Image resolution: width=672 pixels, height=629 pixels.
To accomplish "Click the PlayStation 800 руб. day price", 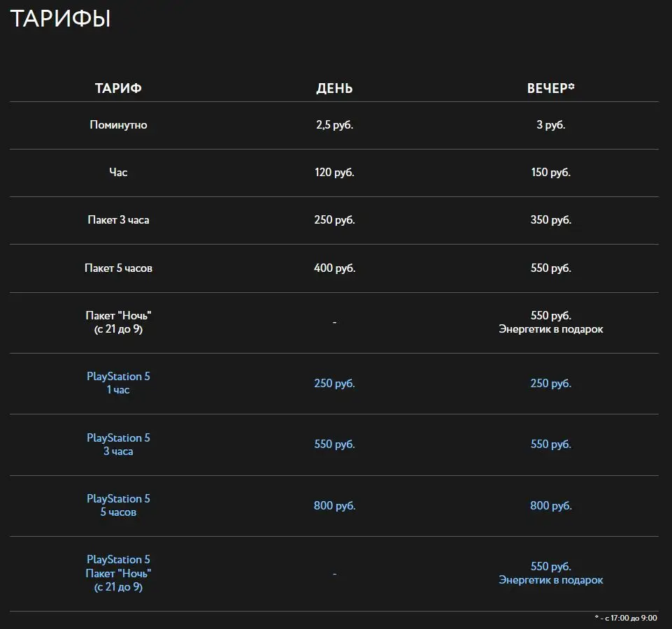I will 334,505.
